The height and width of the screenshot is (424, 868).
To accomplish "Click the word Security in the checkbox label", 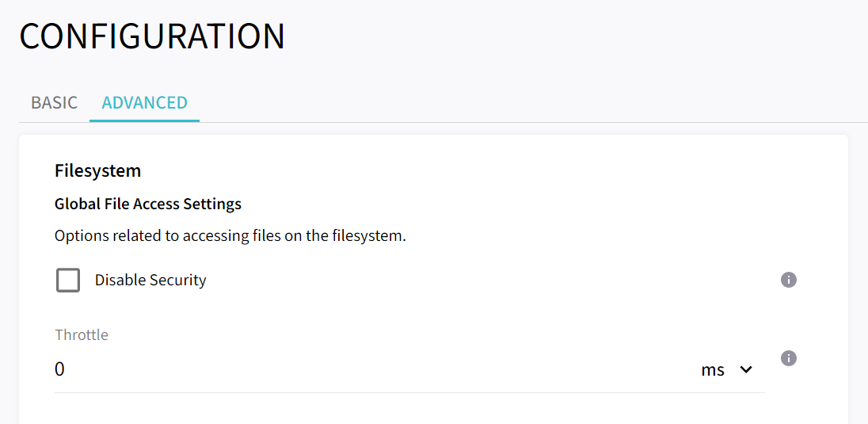I will pos(179,280).
